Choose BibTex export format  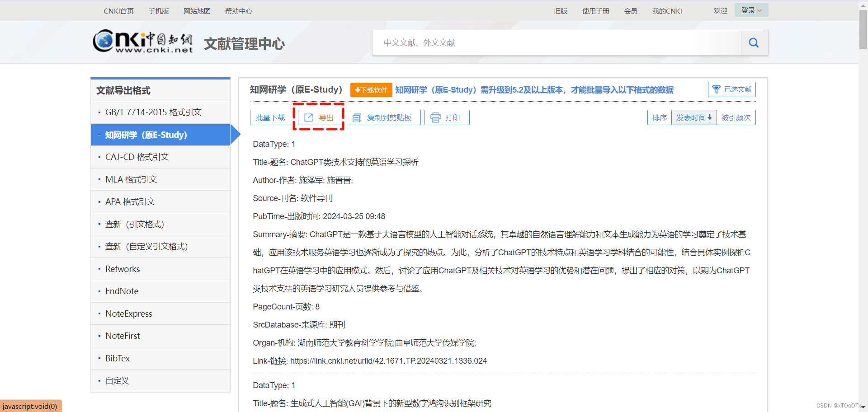160,358
